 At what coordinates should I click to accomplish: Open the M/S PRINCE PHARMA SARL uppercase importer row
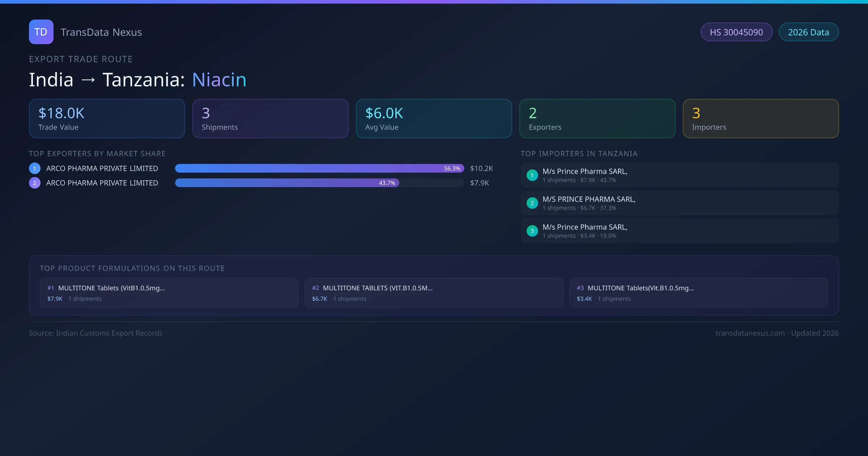tap(679, 203)
